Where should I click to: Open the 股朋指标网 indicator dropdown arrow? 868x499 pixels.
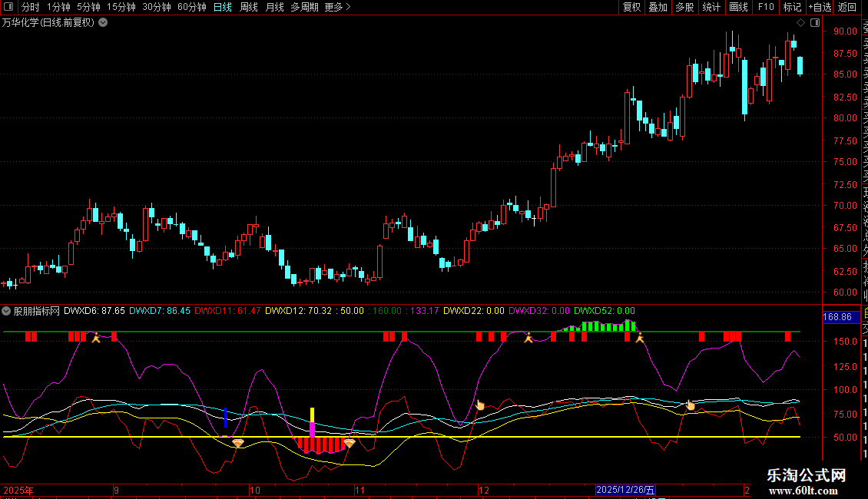7,312
